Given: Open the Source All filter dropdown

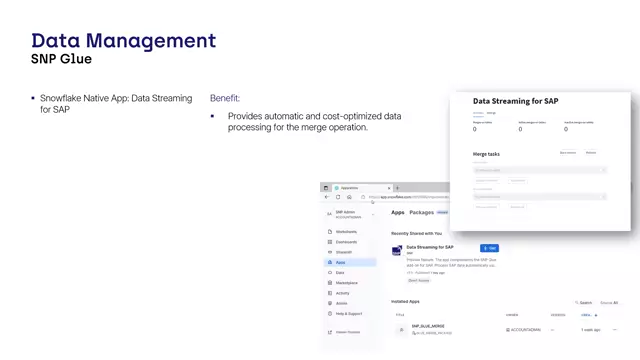Looking at the screenshot, I should point(609,302).
